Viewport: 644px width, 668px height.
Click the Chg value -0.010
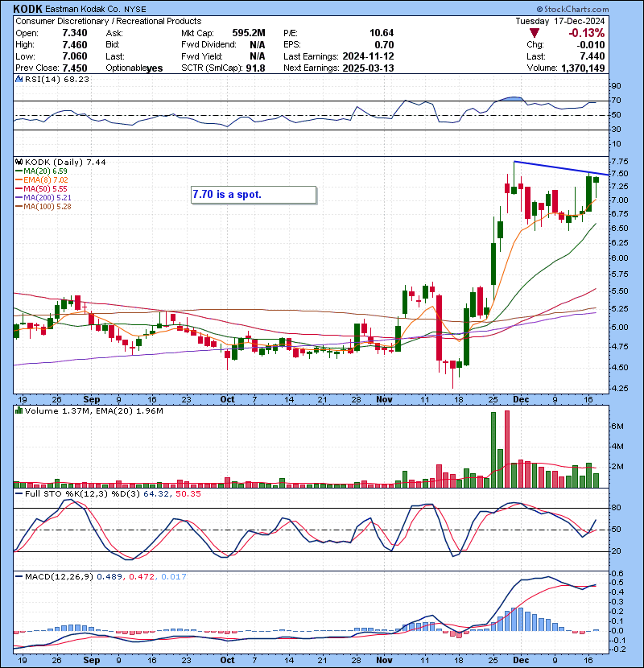591,45
